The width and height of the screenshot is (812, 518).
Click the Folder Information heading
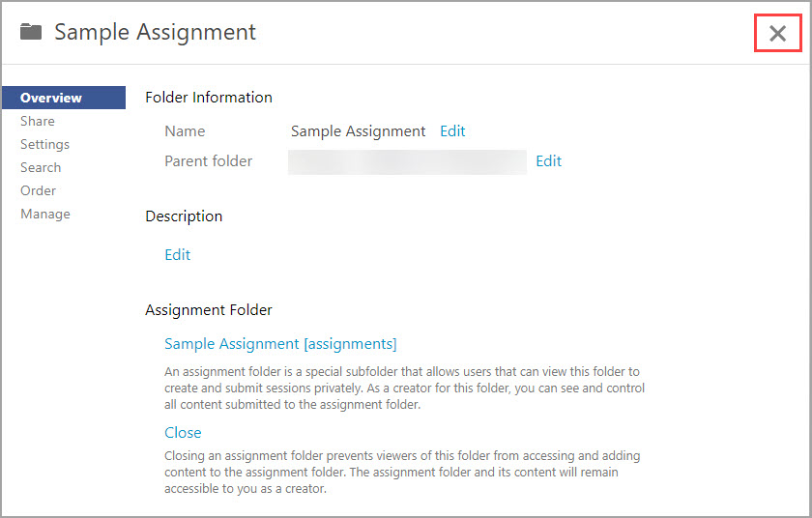pyautogui.click(x=209, y=98)
